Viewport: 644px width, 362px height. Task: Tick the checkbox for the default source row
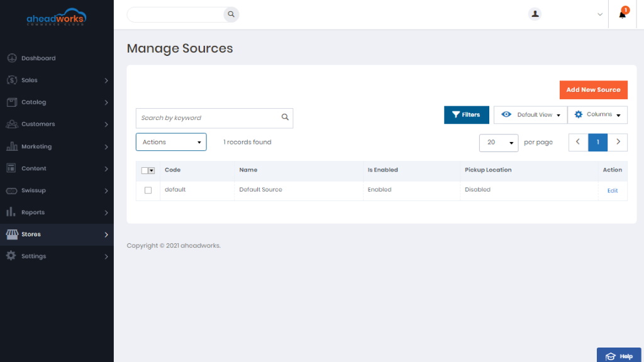[x=148, y=190]
